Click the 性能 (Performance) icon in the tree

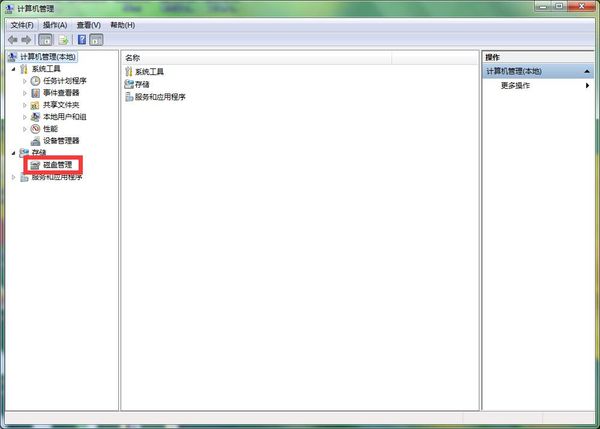[36, 129]
